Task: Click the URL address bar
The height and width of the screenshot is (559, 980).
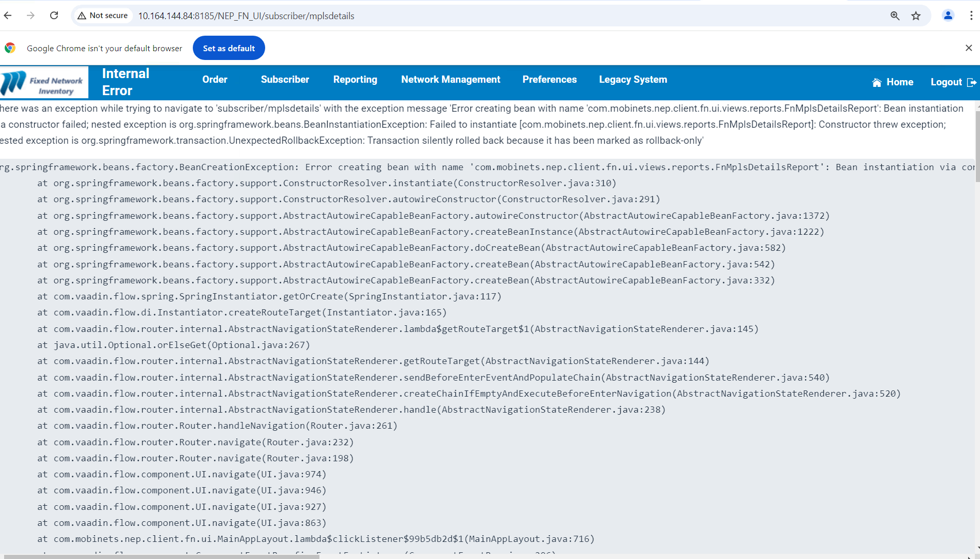Action: [465, 16]
